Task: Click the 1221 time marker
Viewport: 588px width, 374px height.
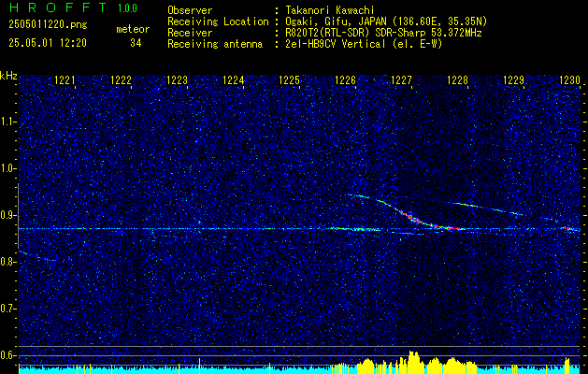Action: tap(65, 80)
